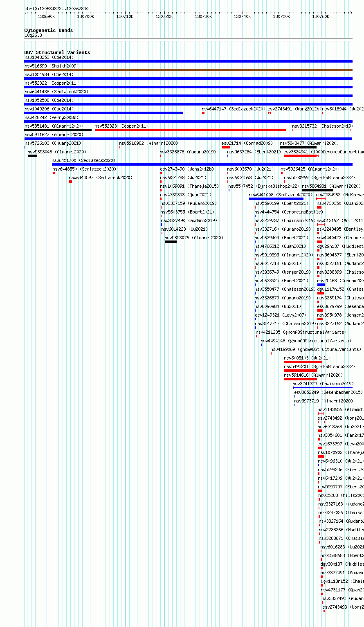Open nsv5590199 (Ebert2021) label

coord(282,203)
